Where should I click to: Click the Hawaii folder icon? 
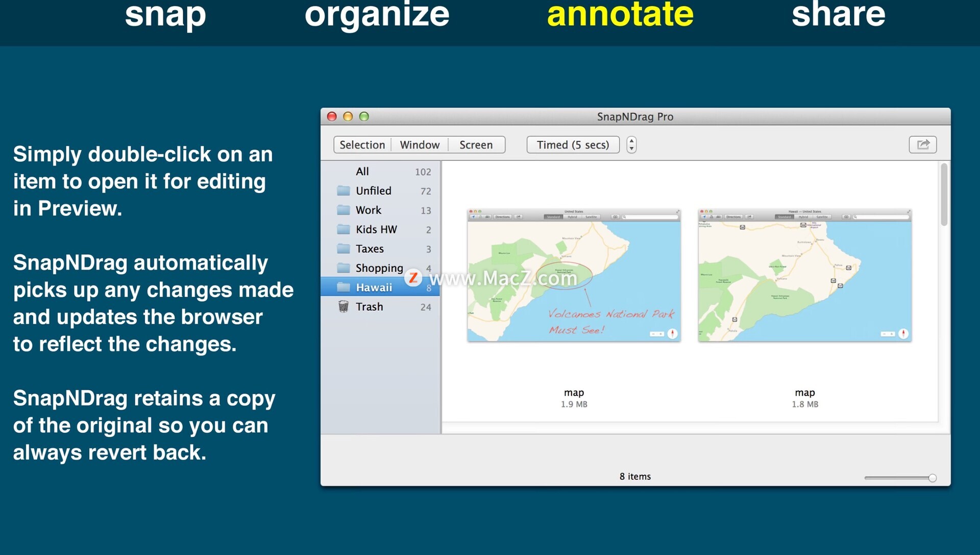(344, 287)
